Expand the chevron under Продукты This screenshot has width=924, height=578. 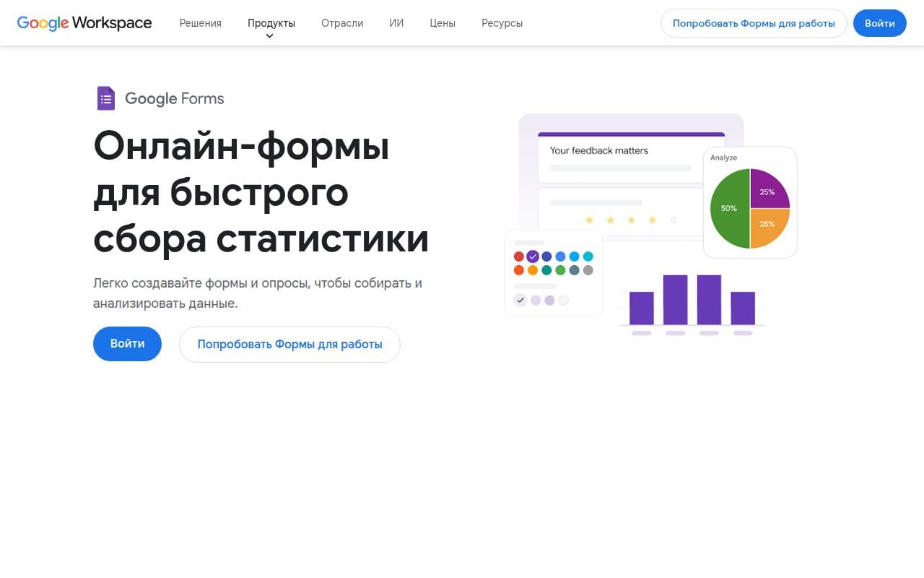(x=270, y=36)
